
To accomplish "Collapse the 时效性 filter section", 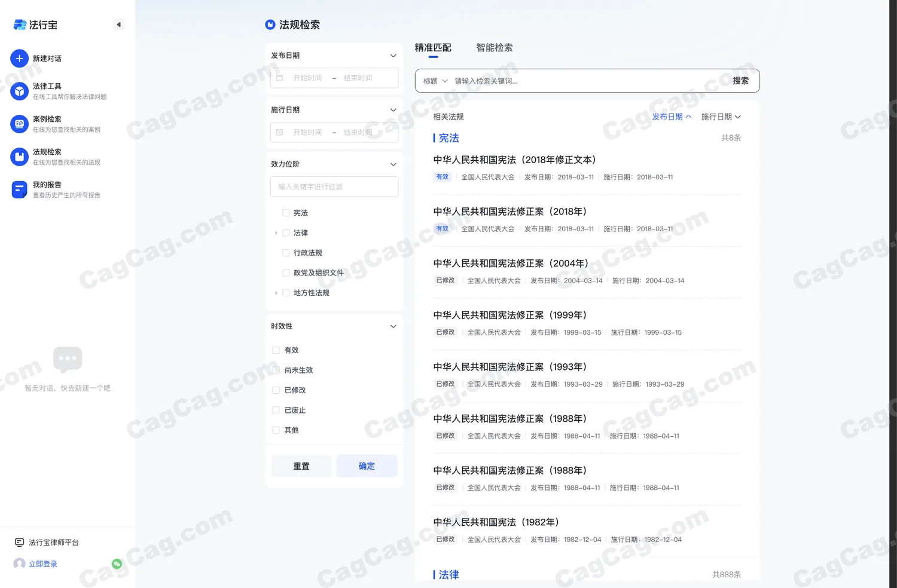I will (x=393, y=326).
